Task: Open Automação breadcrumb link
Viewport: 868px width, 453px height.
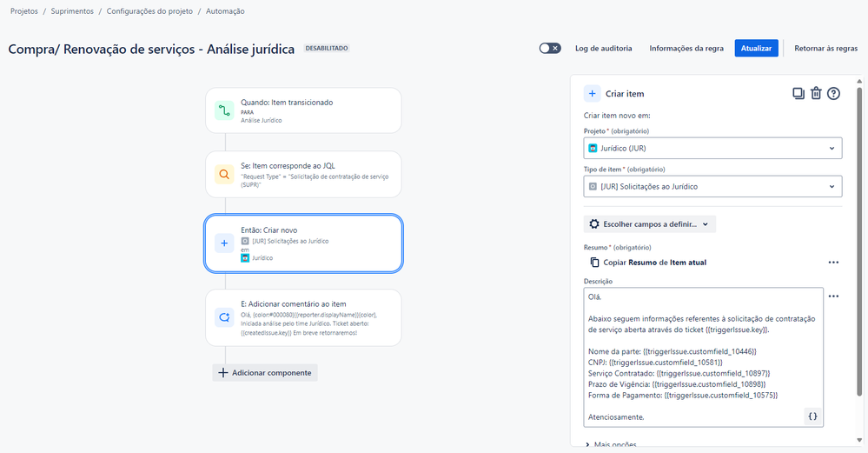Action: (x=225, y=11)
